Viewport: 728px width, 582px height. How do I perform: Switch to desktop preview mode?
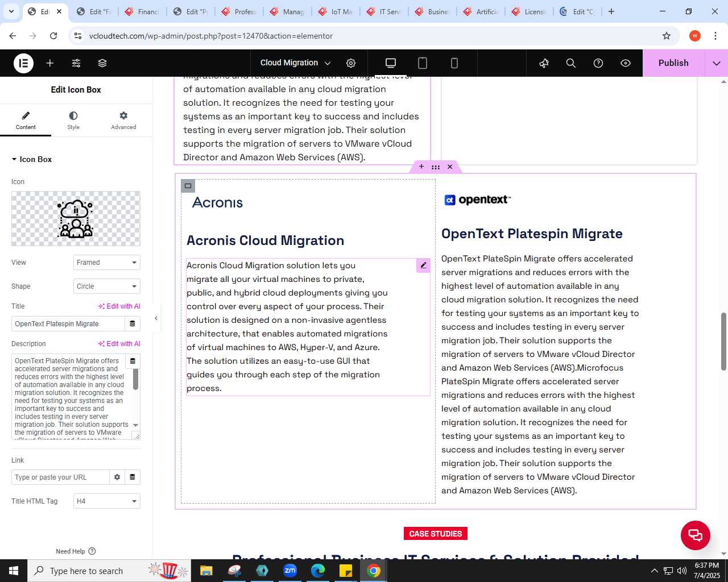391,63
